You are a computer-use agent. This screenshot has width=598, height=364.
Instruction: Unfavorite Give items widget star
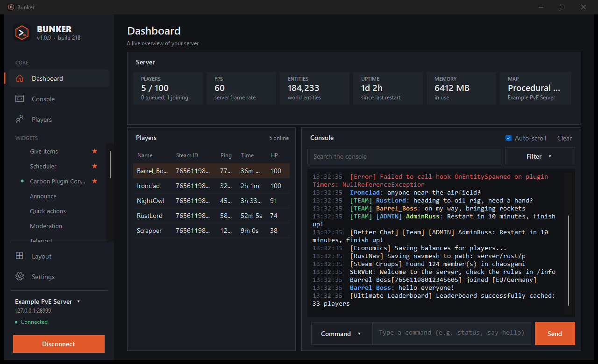[x=95, y=151]
